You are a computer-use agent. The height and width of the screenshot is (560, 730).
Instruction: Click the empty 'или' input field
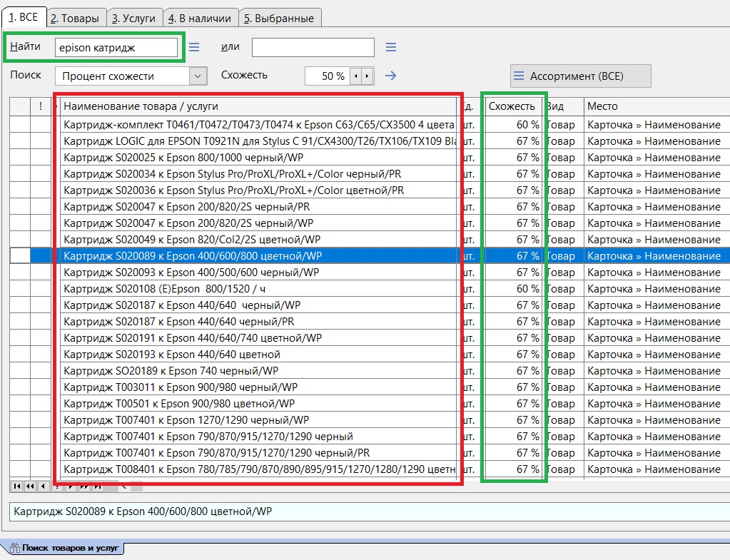point(313,48)
